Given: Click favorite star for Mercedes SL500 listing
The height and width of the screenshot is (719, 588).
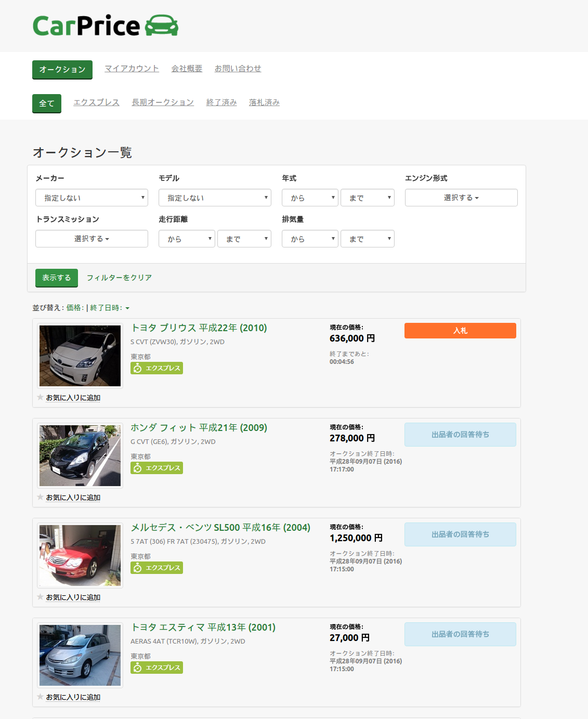Looking at the screenshot, I should coord(41,597).
